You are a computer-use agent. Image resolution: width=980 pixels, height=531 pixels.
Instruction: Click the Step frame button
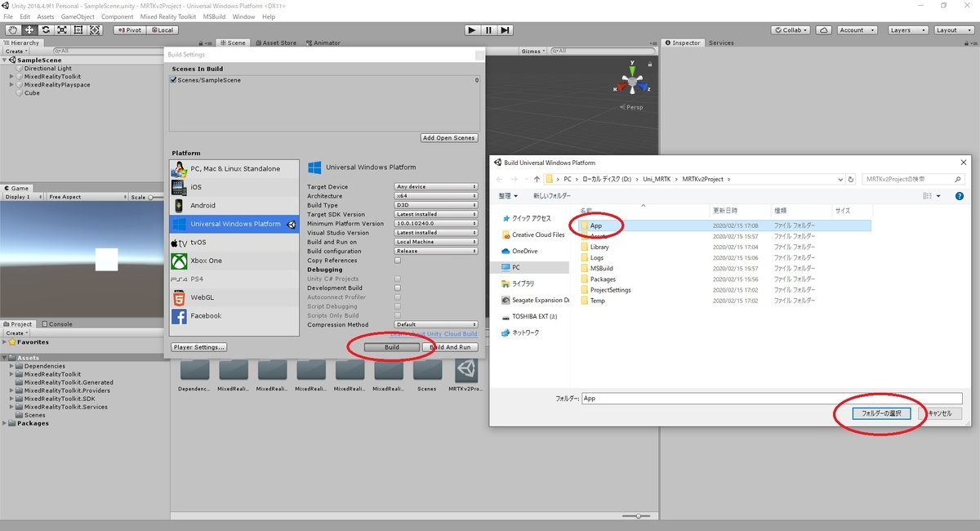pyautogui.click(x=506, y=30)
